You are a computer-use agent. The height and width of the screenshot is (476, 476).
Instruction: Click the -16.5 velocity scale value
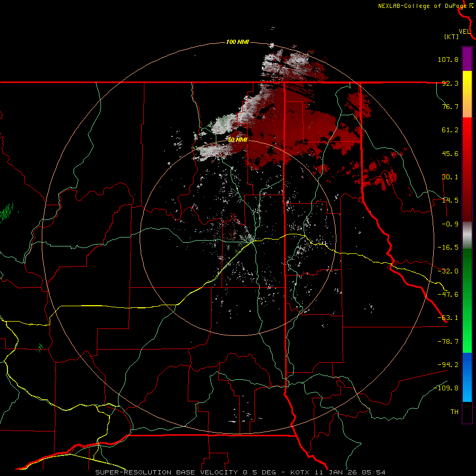click(x=448, y=248)
